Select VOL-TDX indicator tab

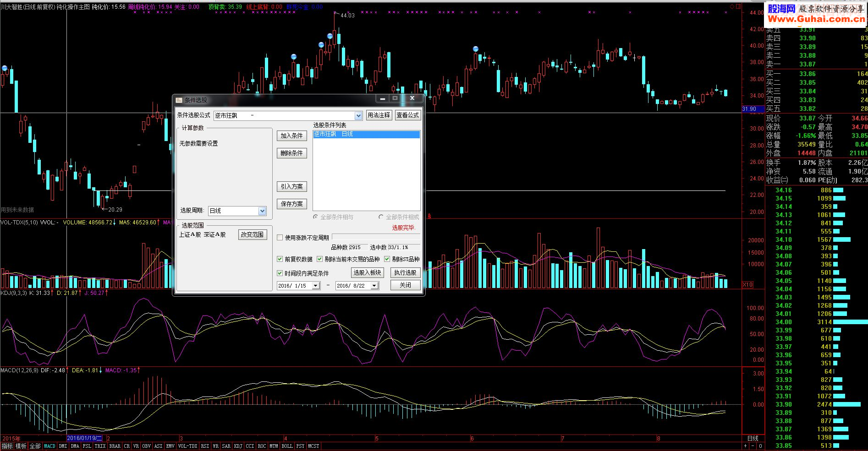tap(187, 446)
